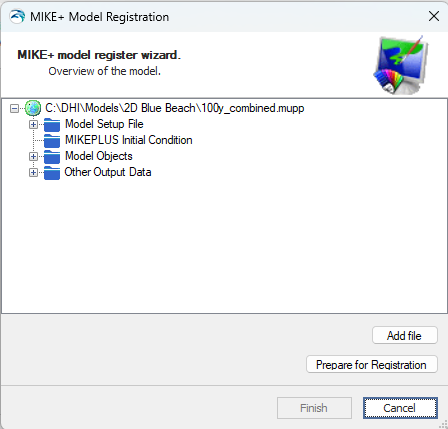Expand the Other Output Data node
This screenshot has width=448, height=429.
[33, 172]
